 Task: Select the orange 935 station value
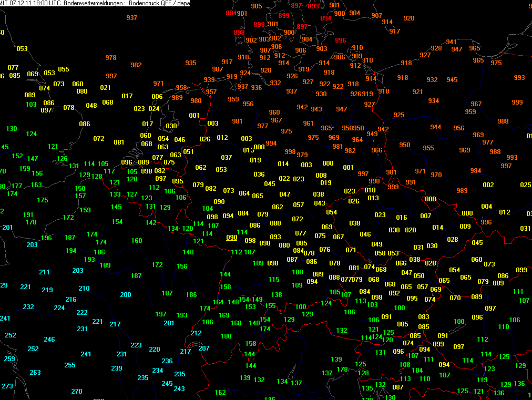[191, 63]
